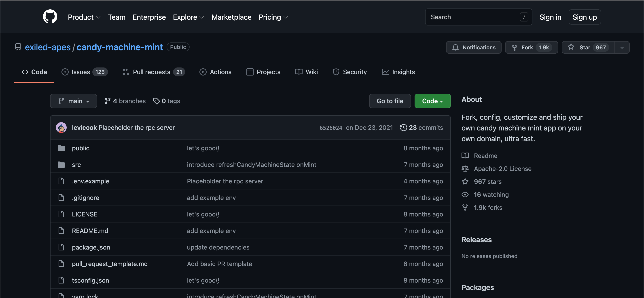Click the "update dependencies" commit message
Viewport: 644px width, 298px height.
coord(218,247)
